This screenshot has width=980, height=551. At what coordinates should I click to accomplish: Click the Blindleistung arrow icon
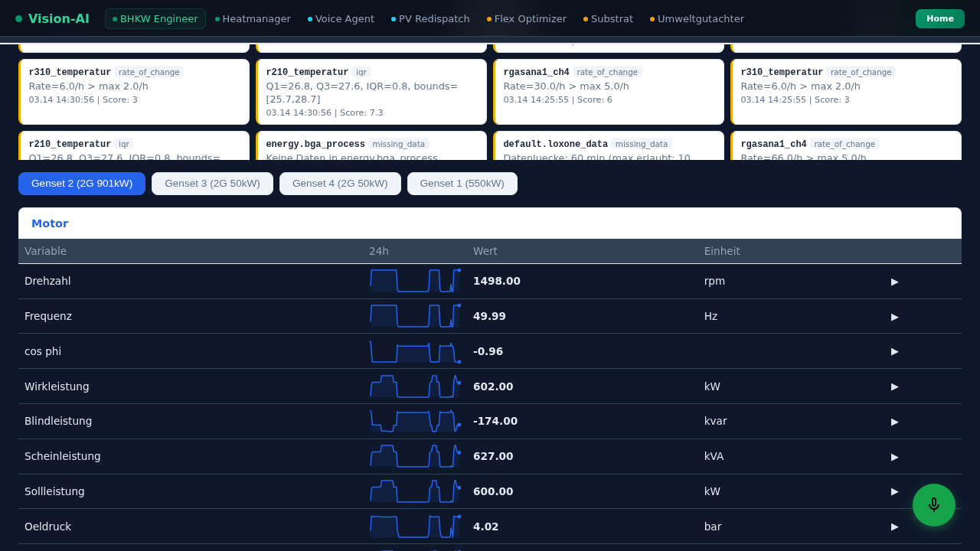pos(894,422)
